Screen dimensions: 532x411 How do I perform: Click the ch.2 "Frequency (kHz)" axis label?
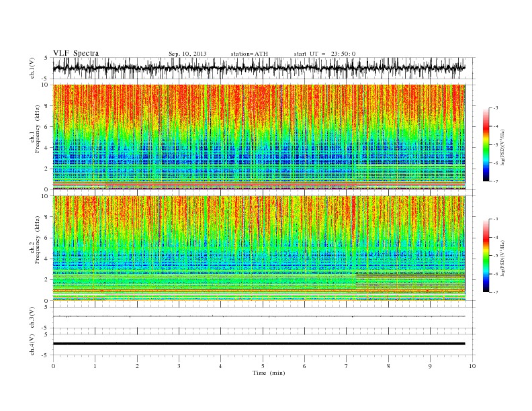37,240
